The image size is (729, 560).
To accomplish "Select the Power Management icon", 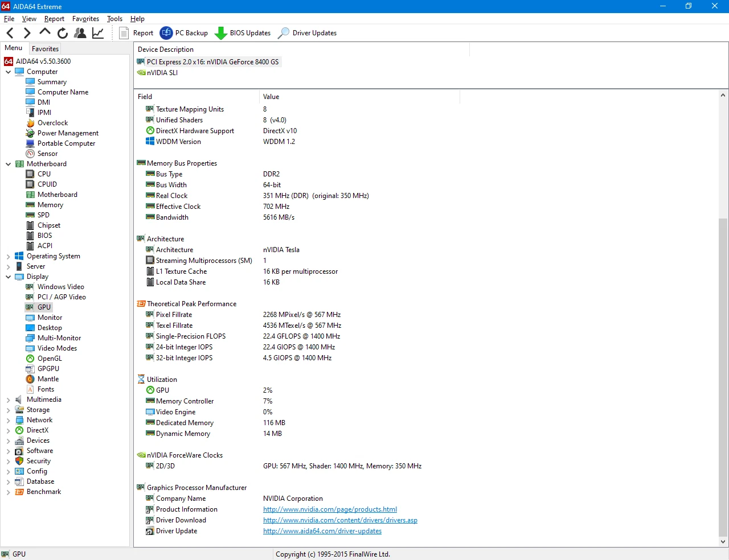I will click(30, 133).
